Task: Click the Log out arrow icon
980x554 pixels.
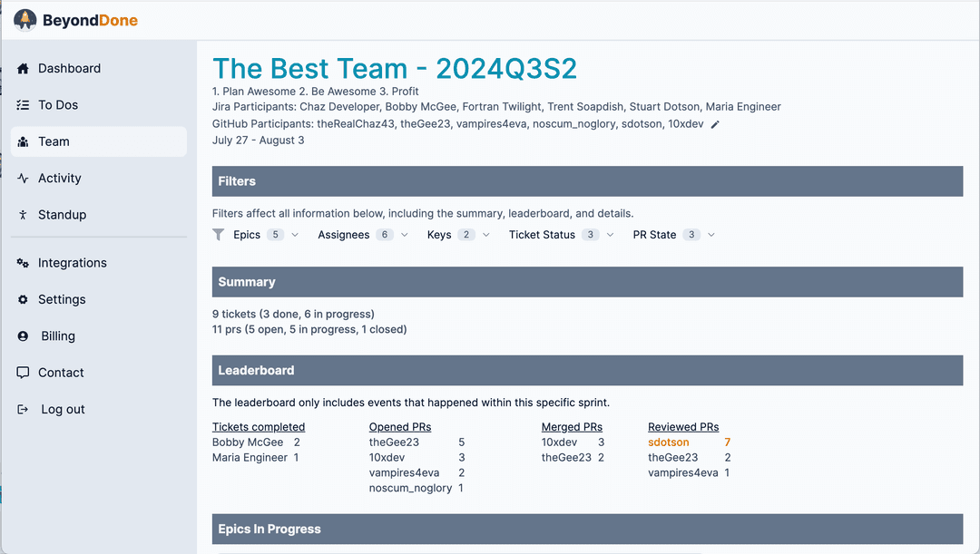Action: click(23, 409)
